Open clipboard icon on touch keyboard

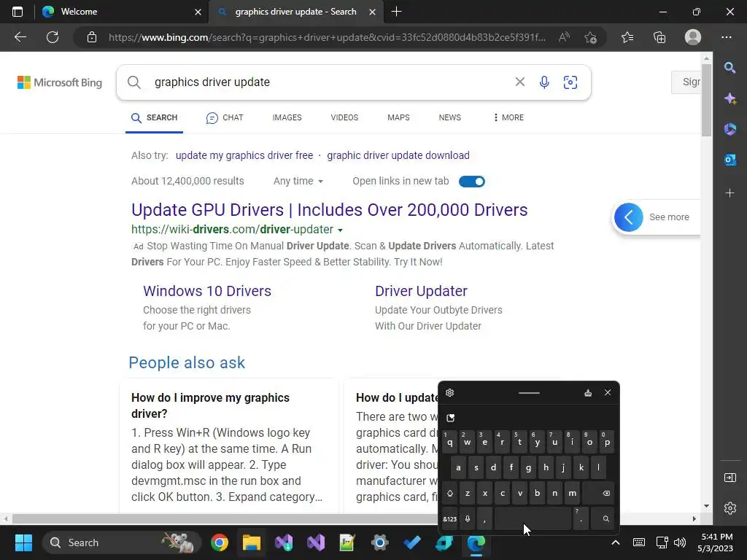451,418
